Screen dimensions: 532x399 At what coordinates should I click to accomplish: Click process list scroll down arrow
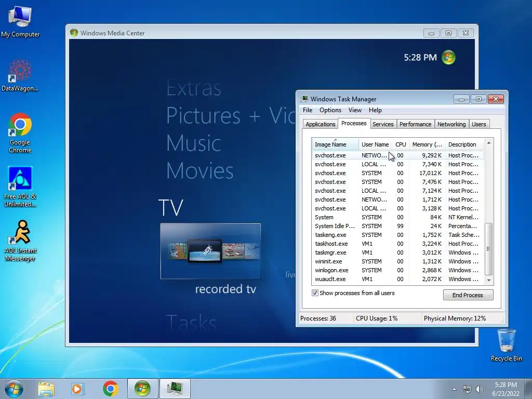pyautogui.click(x=489, y=280)
